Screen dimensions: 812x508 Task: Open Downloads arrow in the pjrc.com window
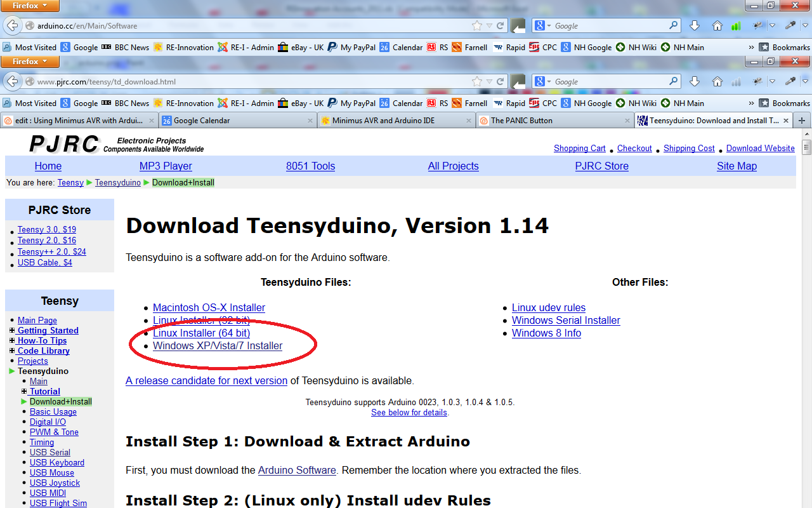(x=695, y=81)
